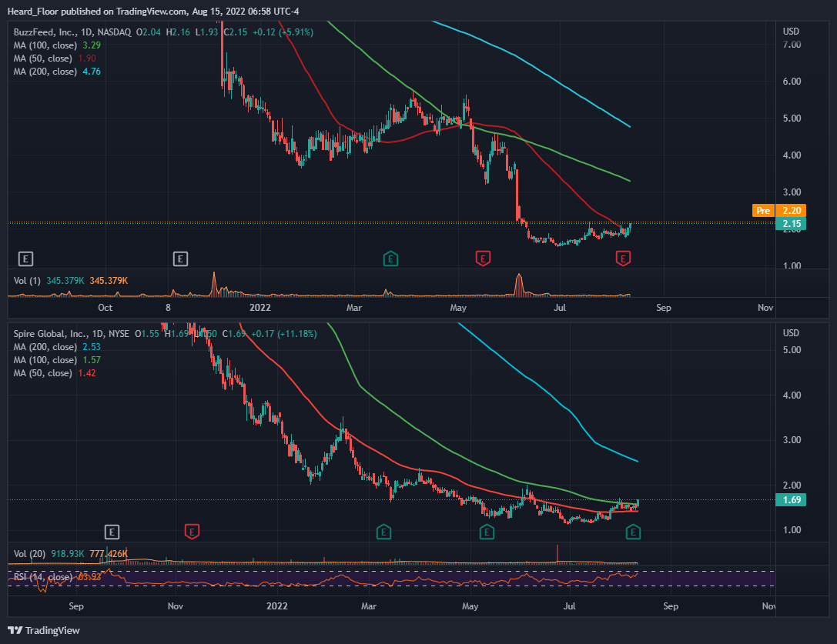Screen dimensions: 837x644
Task: Click the 2.00 level on Spire price axis
Action: [x=792, y=485]
